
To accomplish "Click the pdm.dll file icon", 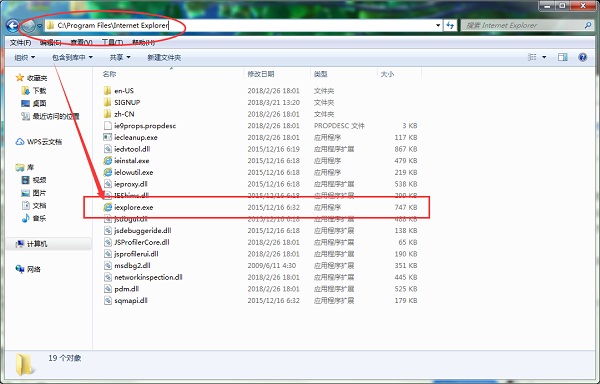I will point(108,289).
